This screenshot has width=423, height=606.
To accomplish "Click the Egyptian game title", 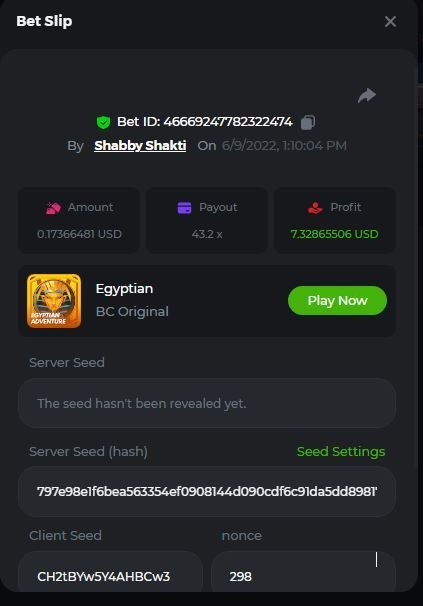I will [124, 289].
